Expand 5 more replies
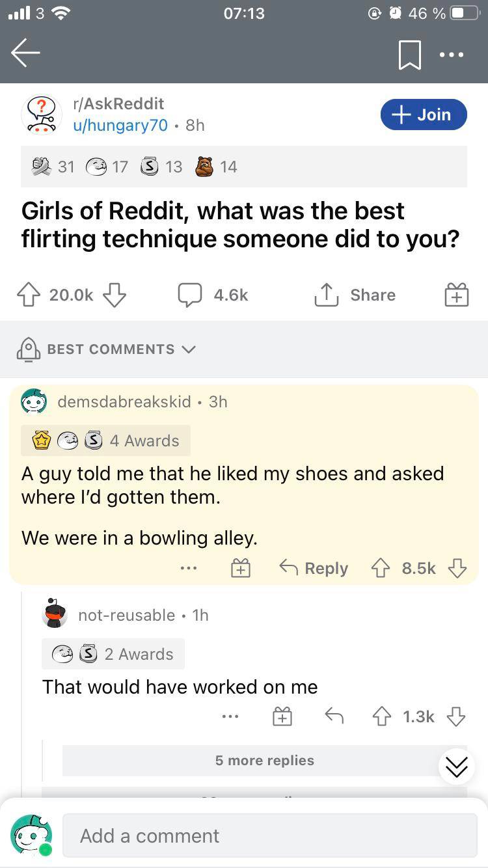The width and height of the screenshot is (488, 868). tap(264, 760)
